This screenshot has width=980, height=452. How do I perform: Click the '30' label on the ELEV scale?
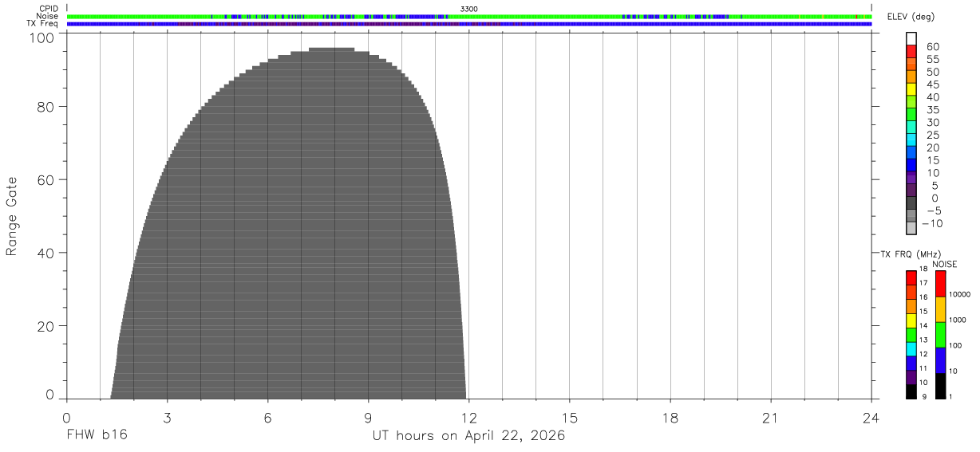[x=933, y=122]
